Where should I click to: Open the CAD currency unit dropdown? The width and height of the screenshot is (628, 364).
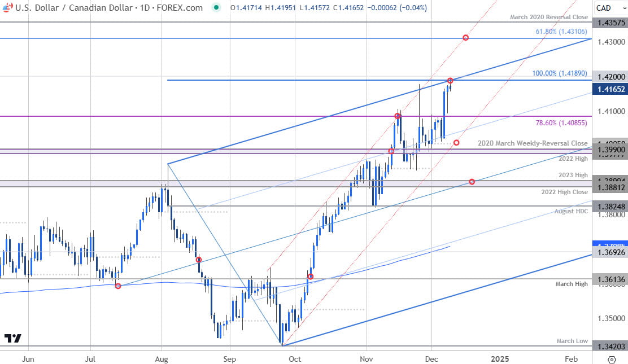point(603,8)
